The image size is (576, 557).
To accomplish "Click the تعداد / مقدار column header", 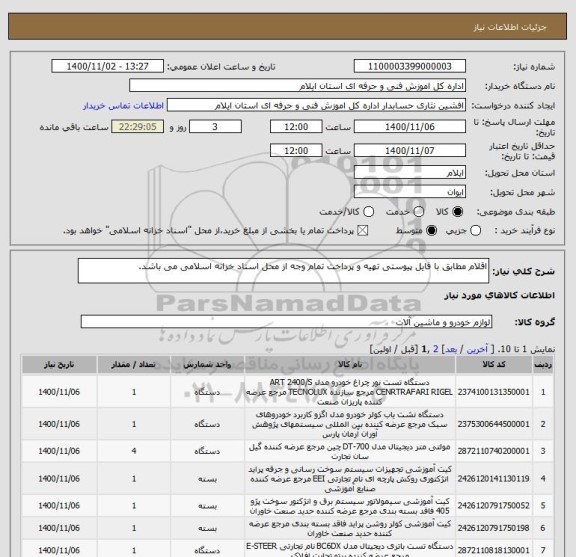I will (x=134, y=364).
